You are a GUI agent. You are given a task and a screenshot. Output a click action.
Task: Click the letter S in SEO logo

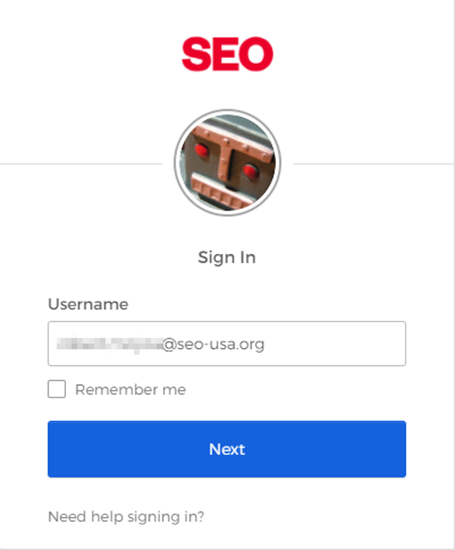click(x=196, y=54)
